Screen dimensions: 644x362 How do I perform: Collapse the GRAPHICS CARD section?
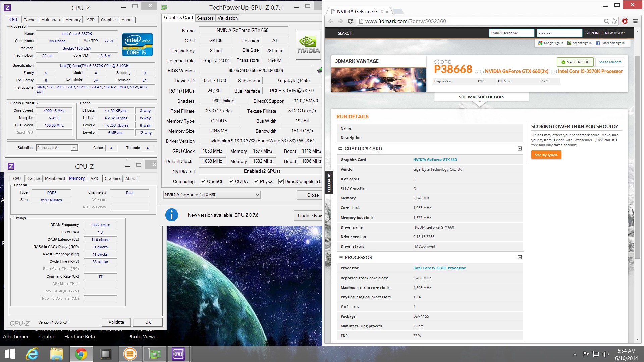click(520, 149)
